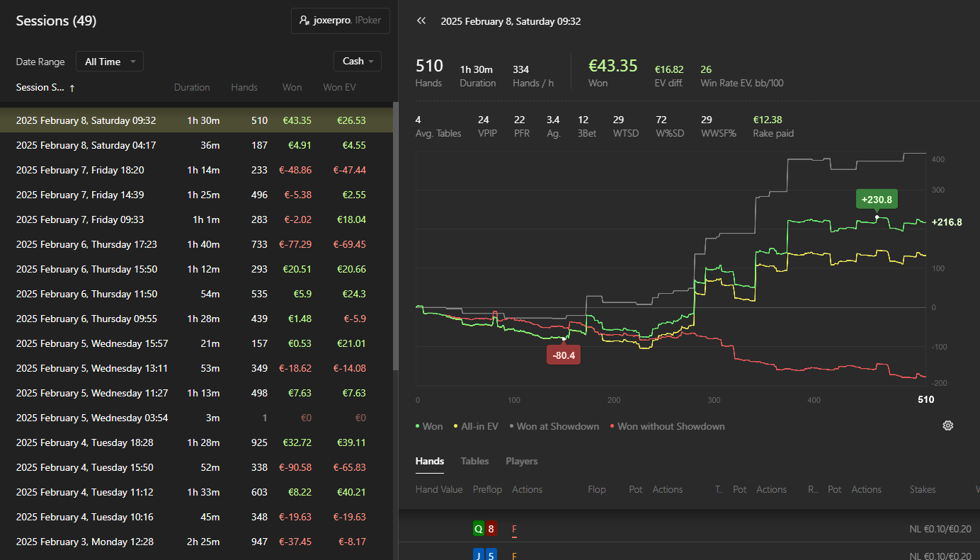Click the player icon beside joxerpro
Screen dimensions: 980x560
304,21
